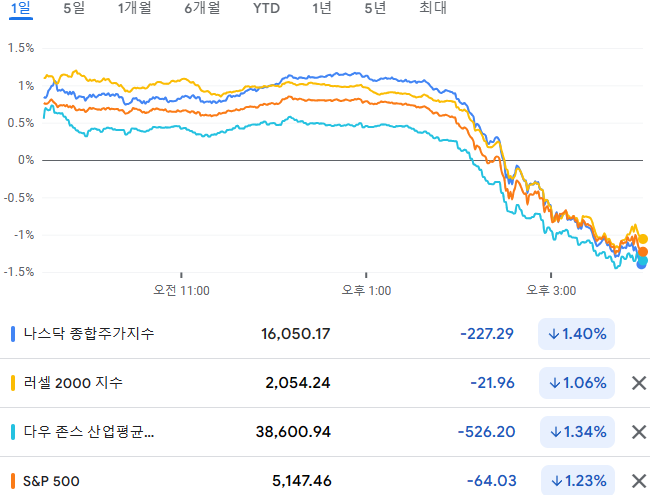Screen dimensions: 650x495
Task: Select the YTD range tab
Action: coord(266,8)
